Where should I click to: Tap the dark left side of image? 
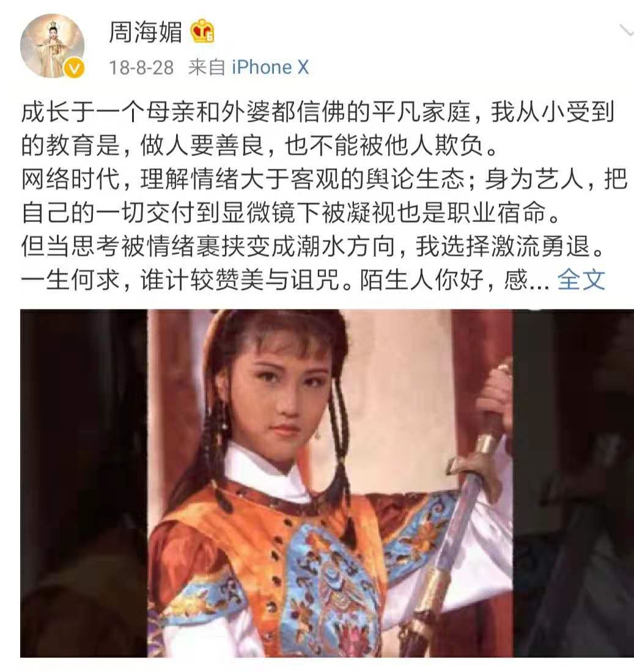pos(84,483)
